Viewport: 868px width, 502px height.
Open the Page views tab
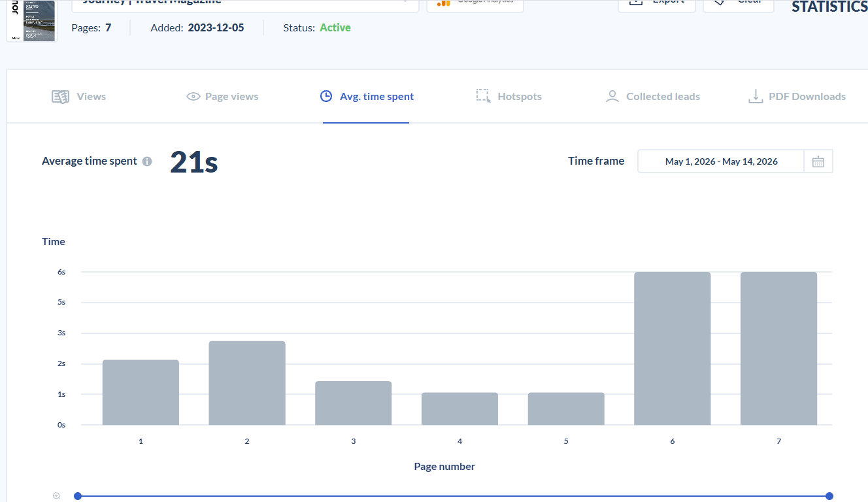pyautogui.click(x=222, y=97)
